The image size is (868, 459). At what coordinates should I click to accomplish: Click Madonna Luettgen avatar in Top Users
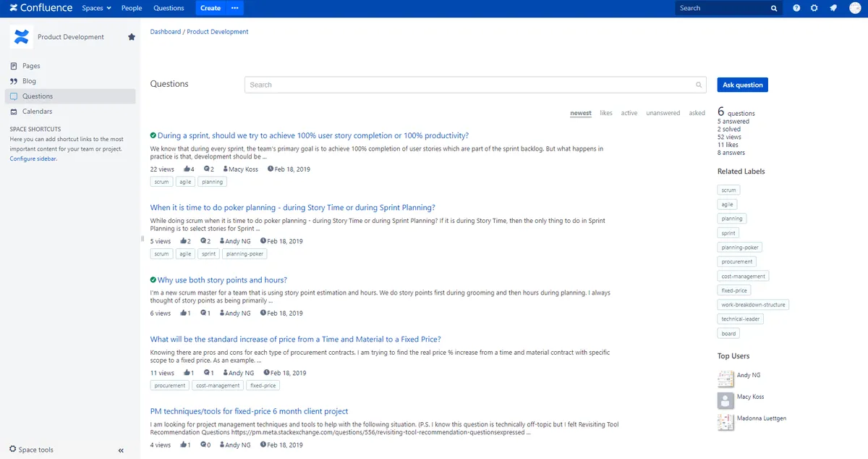click(726, 422)
